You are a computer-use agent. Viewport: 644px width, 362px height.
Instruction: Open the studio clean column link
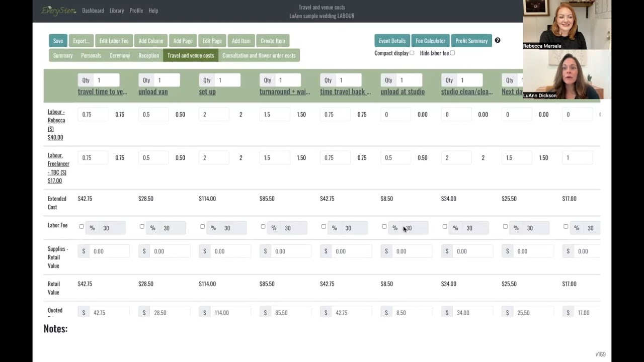(x=467, y=92)
